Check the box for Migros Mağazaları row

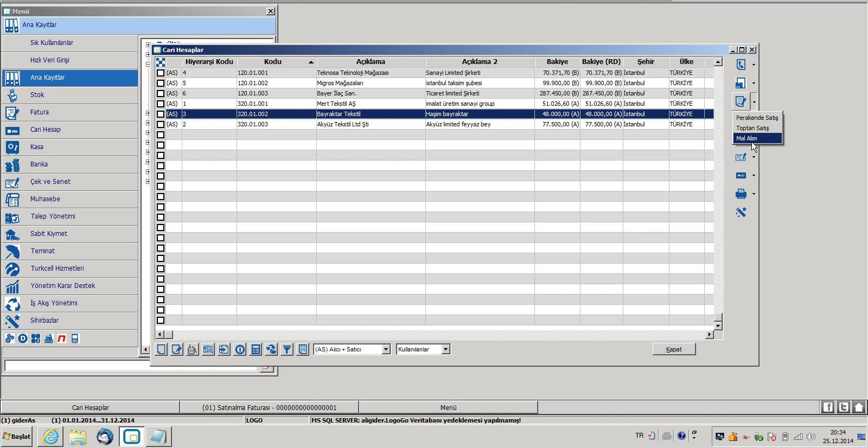[x=161, y=83]
